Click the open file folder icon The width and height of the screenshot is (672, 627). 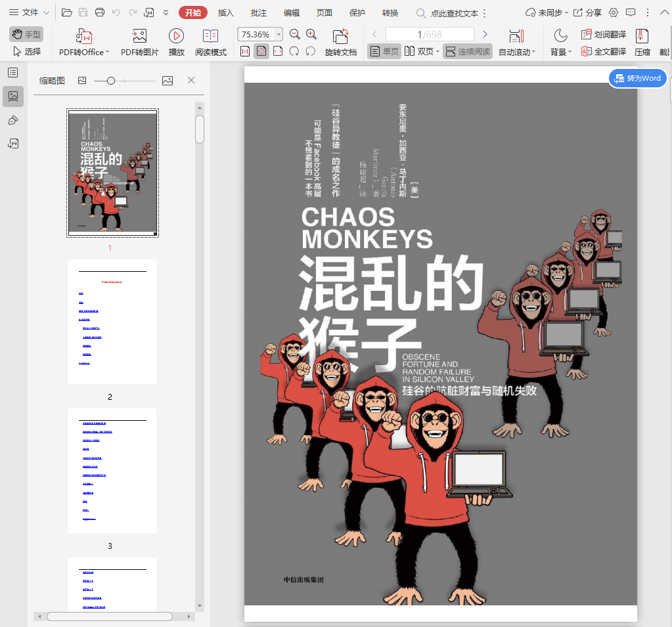point(67,12)
